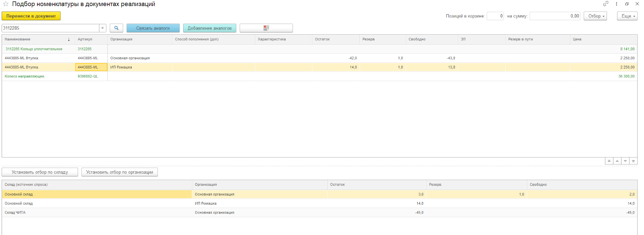
Task: Select the Колесо направляющее row
Action: (25, 76)
